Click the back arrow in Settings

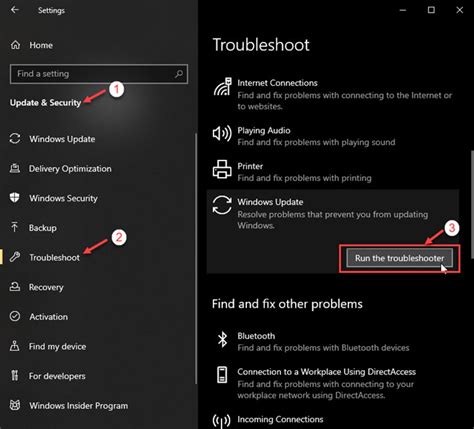(15, 10)
